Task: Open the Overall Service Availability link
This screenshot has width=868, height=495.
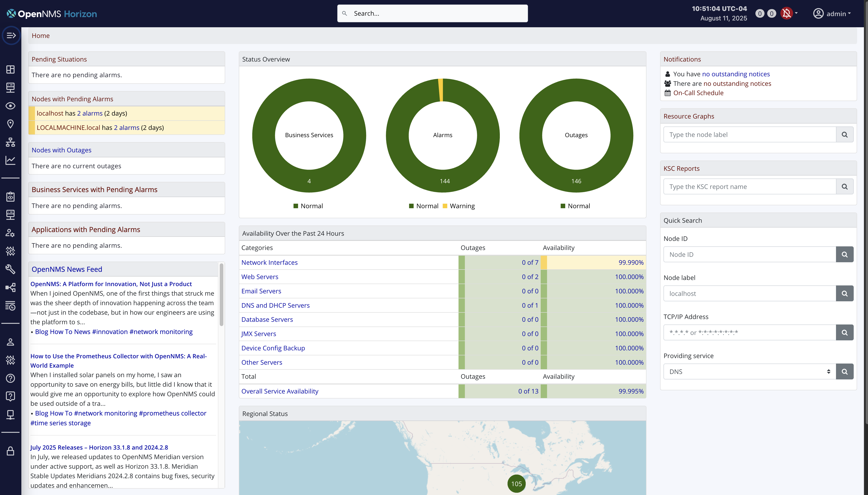Action: click(x=279, y=391)
